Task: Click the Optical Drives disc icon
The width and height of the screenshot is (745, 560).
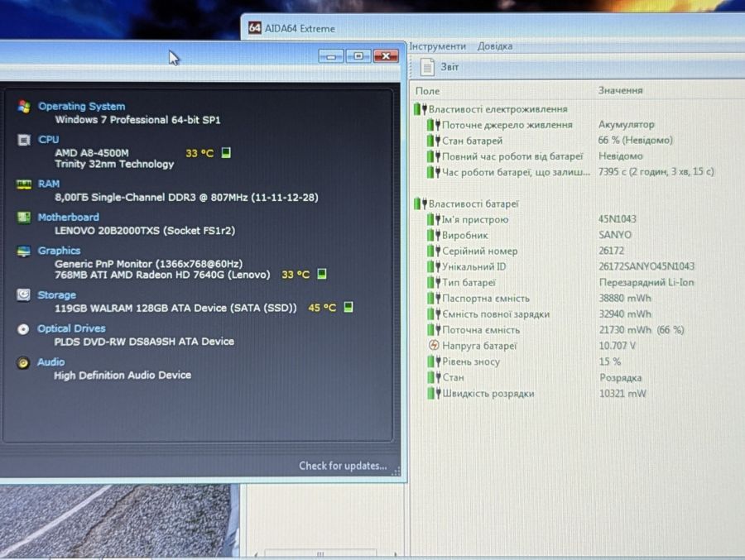Action: coord(23,328)
